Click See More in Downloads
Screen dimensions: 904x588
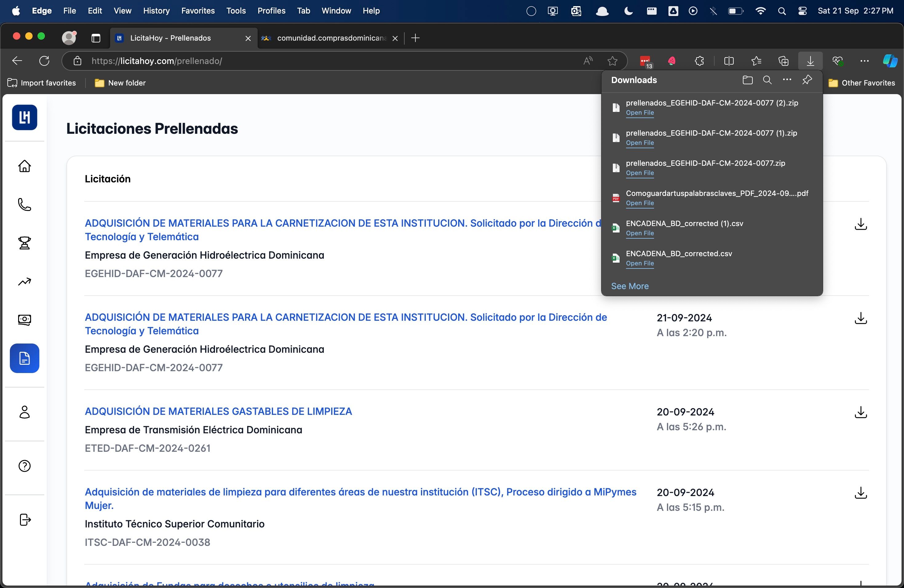(629, 286)
